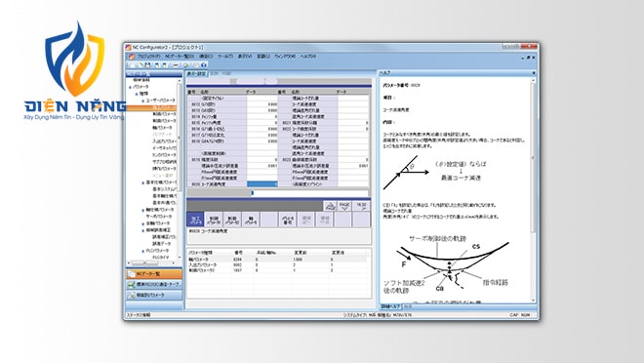Open the ウィンドウ(W) menu

pos(285,57)
